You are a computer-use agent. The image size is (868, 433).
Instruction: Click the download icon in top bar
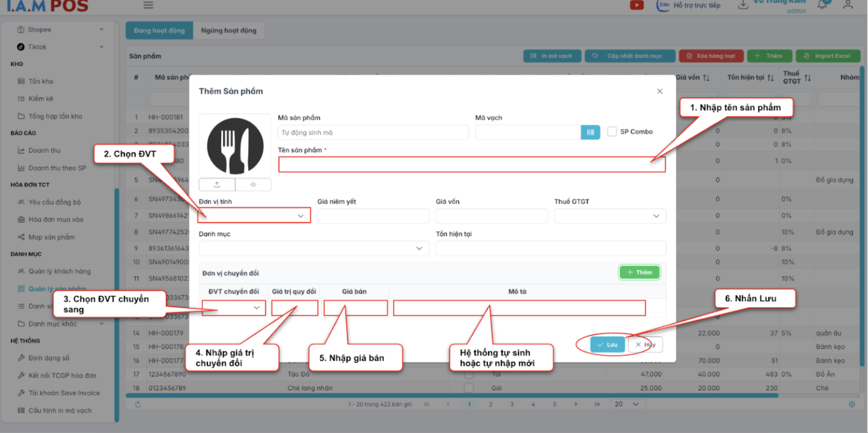(743, 5)
